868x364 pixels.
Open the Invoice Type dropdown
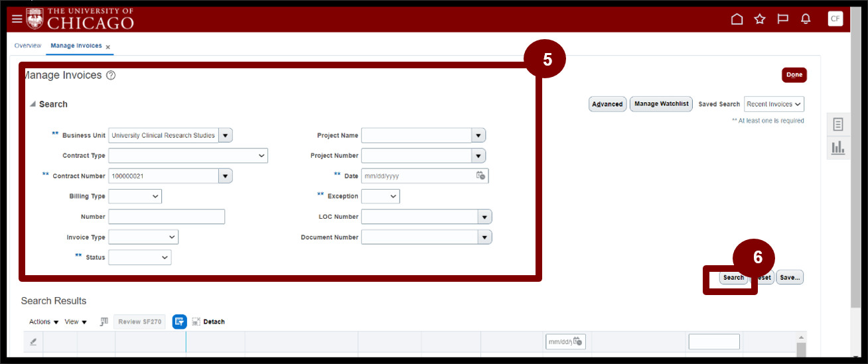[x=143, y=237]
